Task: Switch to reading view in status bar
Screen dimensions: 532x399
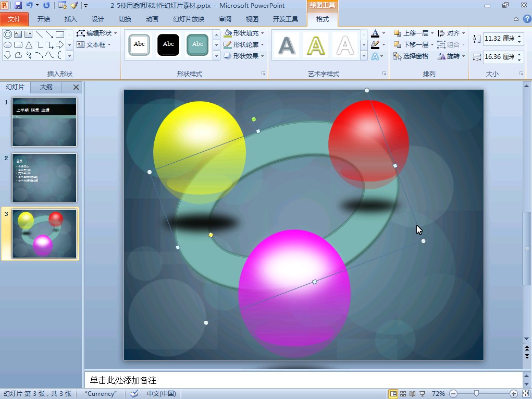Action: click(x=413, y=394)
